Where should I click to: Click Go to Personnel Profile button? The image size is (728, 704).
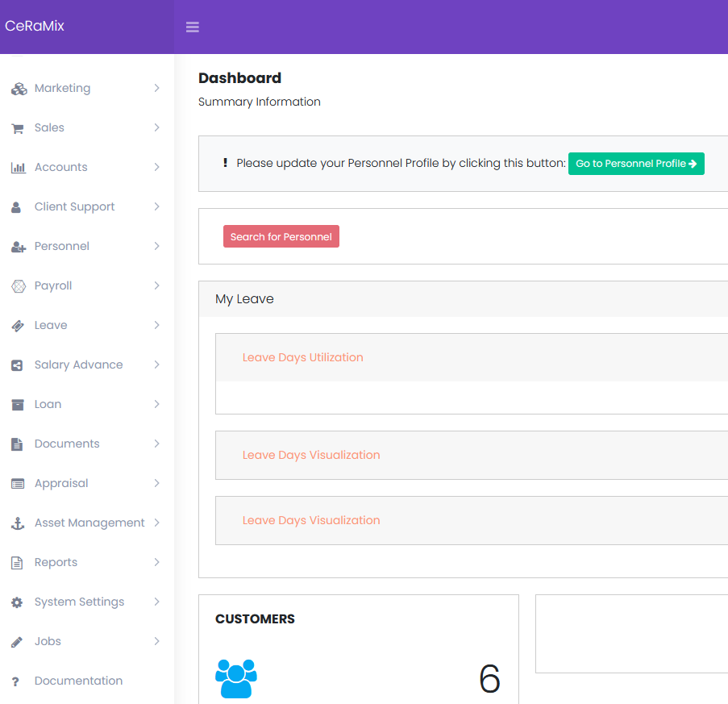636,164
